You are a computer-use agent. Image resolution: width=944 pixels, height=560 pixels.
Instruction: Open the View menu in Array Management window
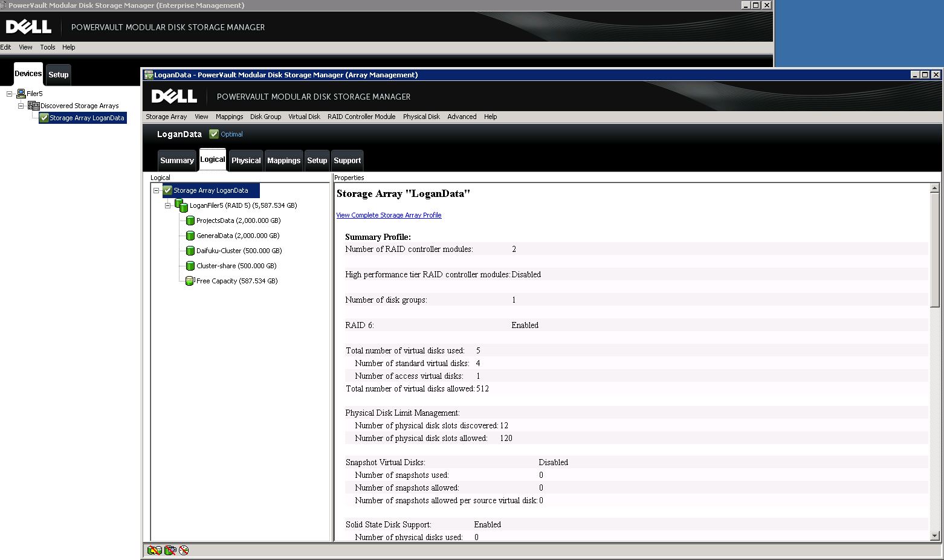(201, 117)
